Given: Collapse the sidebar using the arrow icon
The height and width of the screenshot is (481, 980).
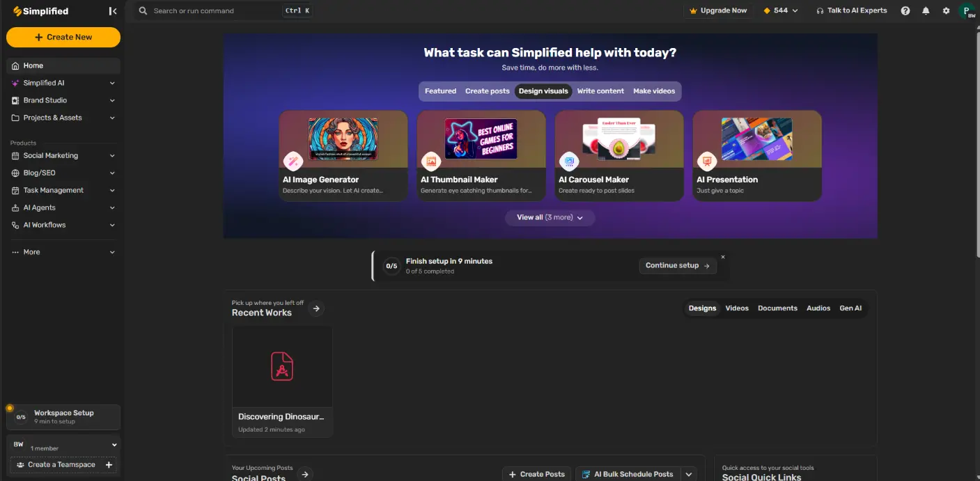Looking at the screenshot, I should [113, 10].
